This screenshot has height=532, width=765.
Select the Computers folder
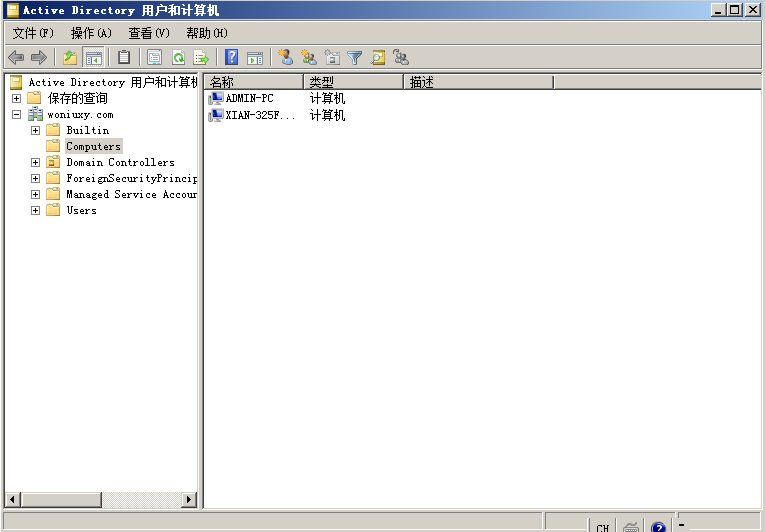(x=94, y=146)
